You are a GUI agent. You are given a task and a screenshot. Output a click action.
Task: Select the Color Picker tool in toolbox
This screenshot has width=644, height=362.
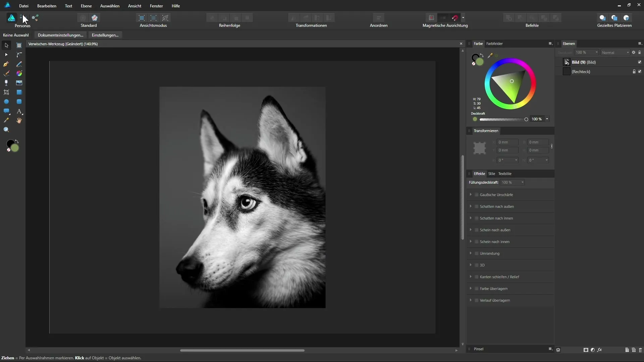click(x=6, y=120)
